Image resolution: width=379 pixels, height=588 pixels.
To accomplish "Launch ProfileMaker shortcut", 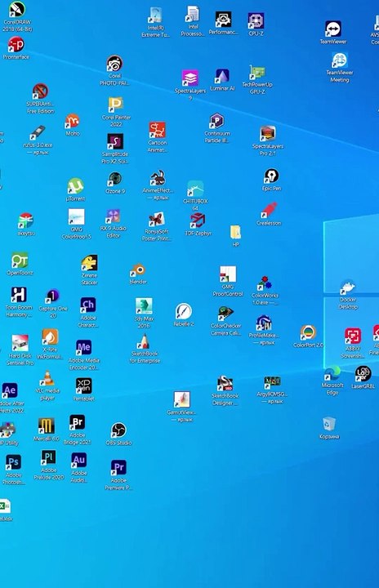I will click(264, 323).
